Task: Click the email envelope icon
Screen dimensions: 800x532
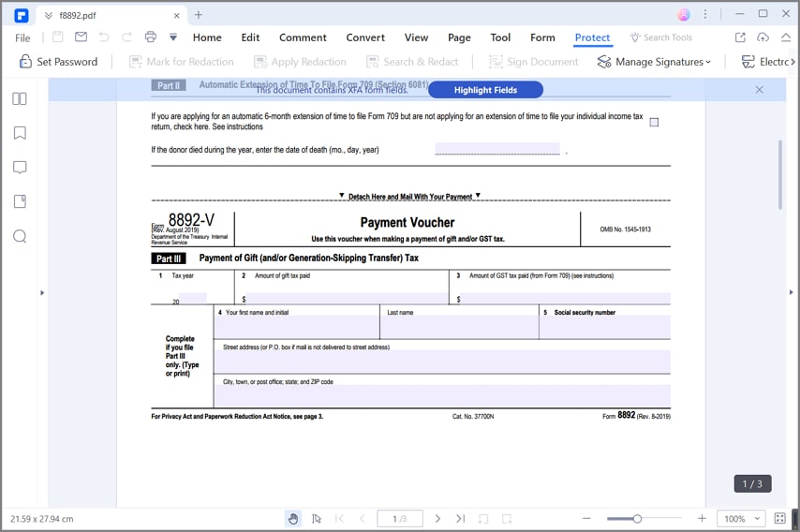Action: [x=81, y=37]
